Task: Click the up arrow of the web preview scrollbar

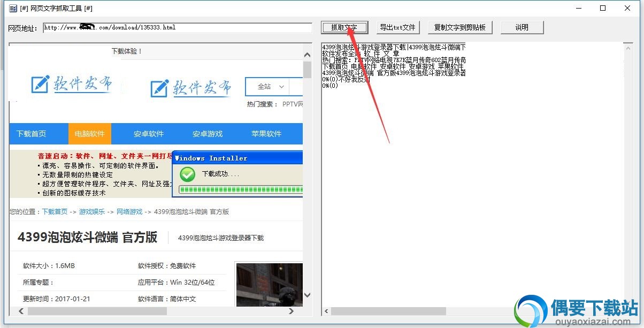Action: point(307,55)
